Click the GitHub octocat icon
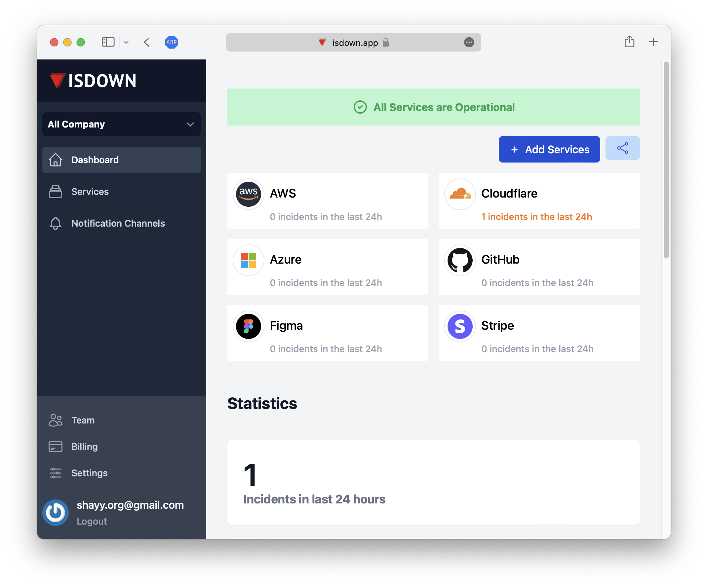Viewport: 708px width, 588px height. tap(460, 260)
